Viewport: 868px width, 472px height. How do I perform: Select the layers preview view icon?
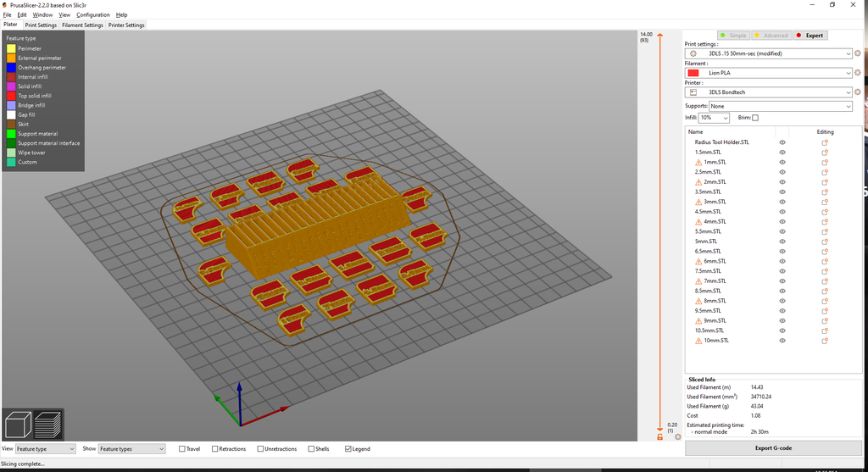49,425
